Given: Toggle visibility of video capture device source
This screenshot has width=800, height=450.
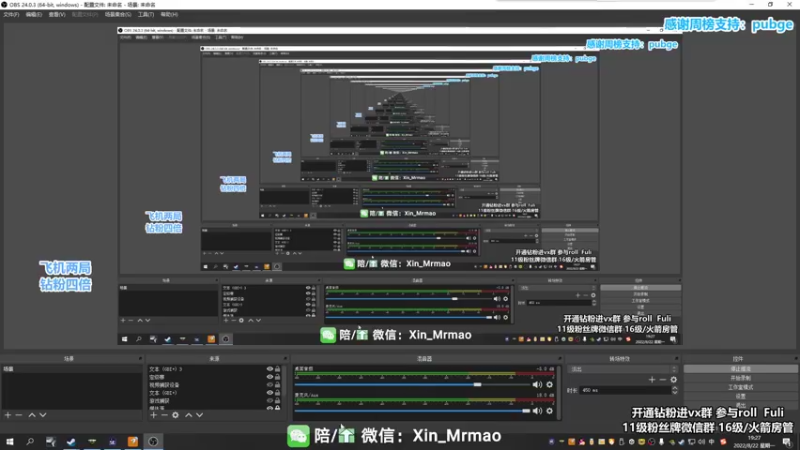Looking at the screenshot, I should tap(270, 385).
